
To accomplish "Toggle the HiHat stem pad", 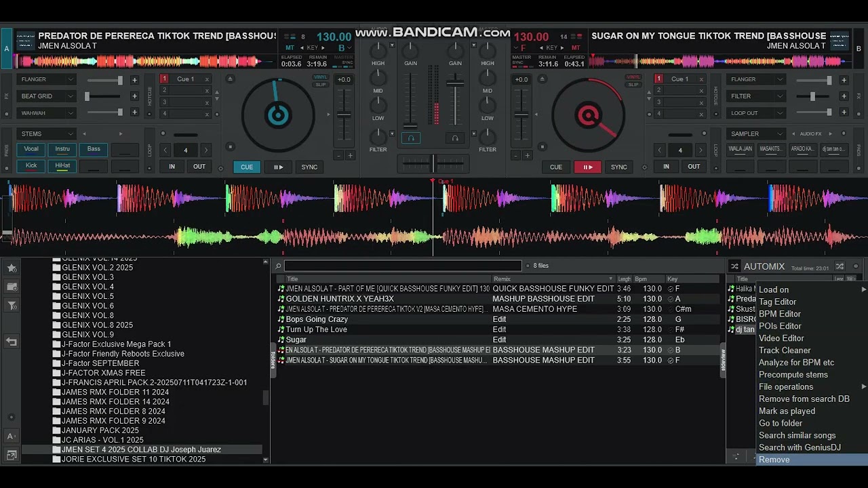I will (x=62, y=166).
